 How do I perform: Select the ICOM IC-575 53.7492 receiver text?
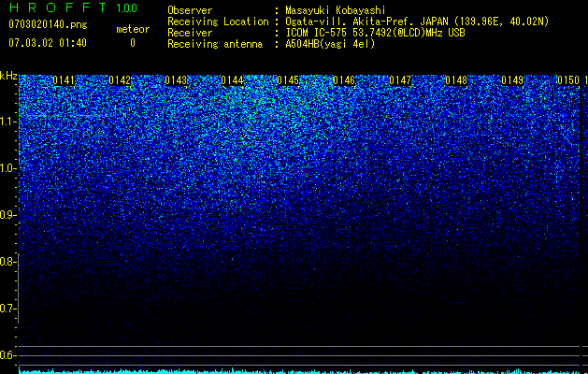tap(376, 33)
